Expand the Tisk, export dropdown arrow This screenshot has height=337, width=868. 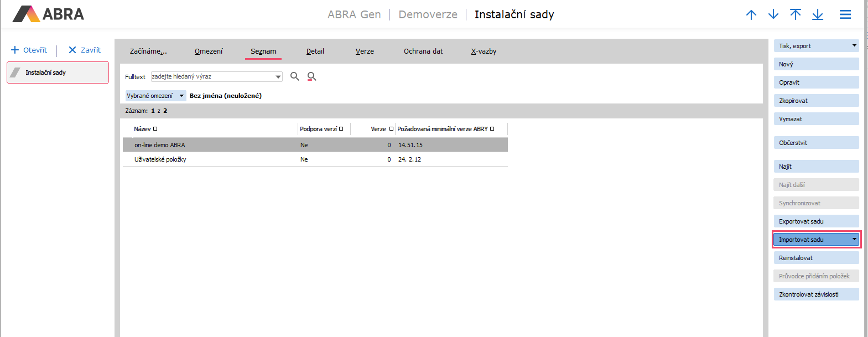(854, 46)
